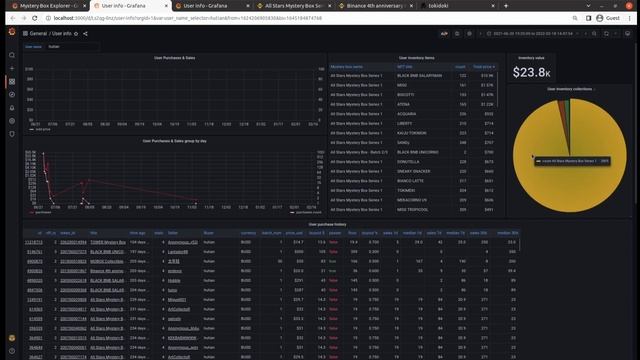Screen dimensions: 640x360
Task: Sort by the Mystery box name column header
Action: click(347, 67)
